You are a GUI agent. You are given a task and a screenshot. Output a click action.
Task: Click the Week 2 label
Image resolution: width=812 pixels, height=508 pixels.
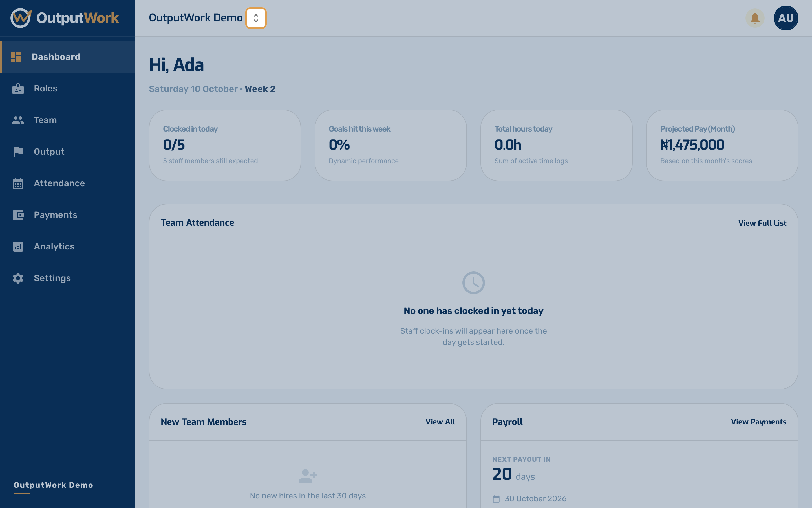point(260,89)
